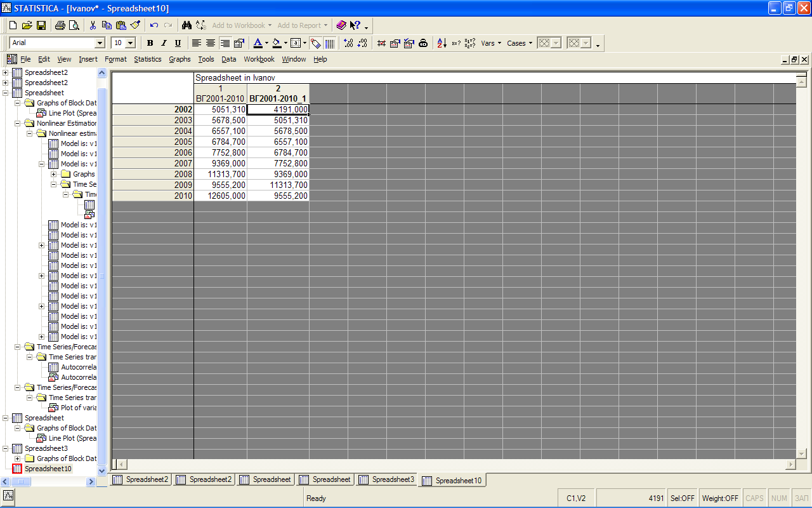Cut selection with the scissors icon

[x=93, y=25]
